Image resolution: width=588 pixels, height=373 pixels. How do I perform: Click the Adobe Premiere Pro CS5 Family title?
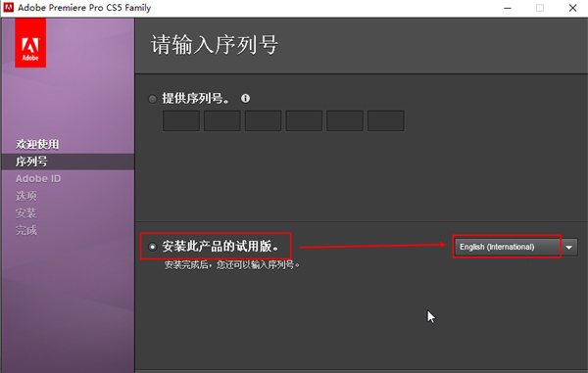pyautogui.click(x=84, y=8)
